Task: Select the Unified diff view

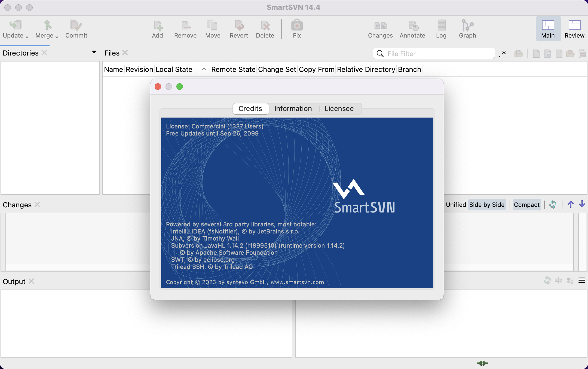Action: coord(456,205)
